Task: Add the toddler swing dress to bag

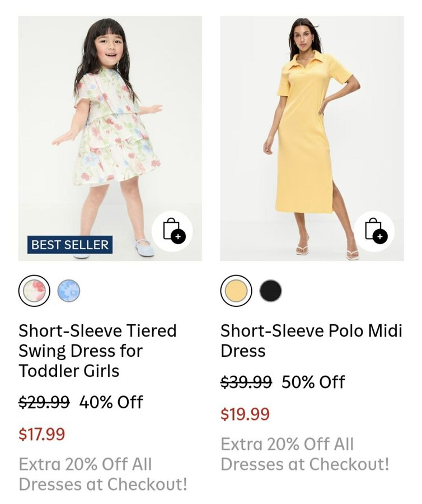Action: pos(172,231)
